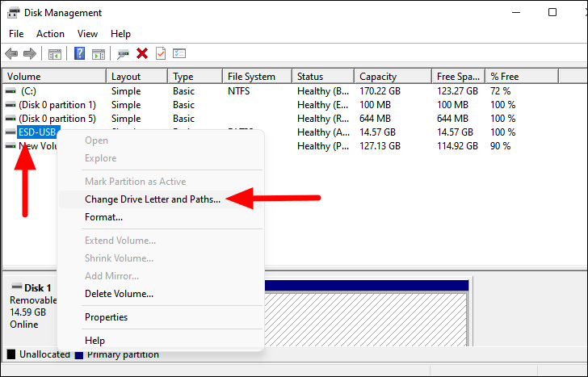Click the connect drive toolbar icon
Viewport: 588px width, 377px height.
point(123,54)
